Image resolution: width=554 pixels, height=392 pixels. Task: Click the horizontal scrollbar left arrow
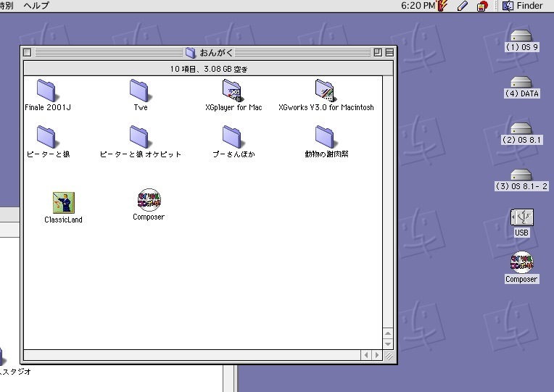click(366, 355)
